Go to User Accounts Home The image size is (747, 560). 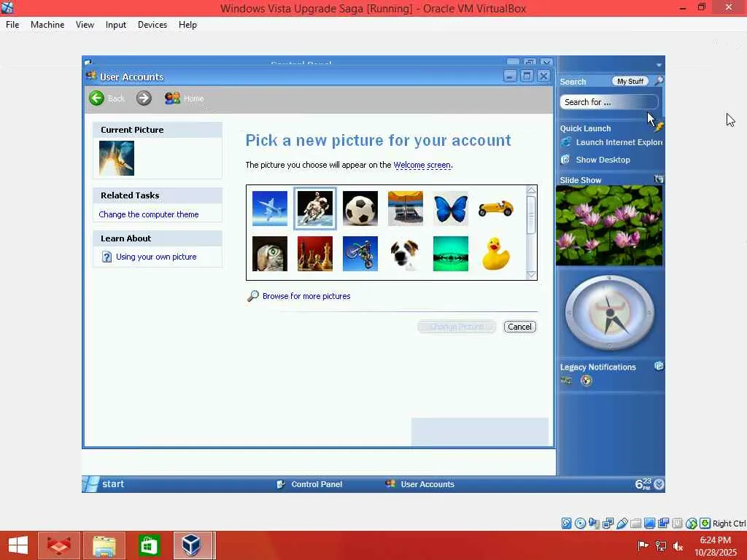[184, 98]
